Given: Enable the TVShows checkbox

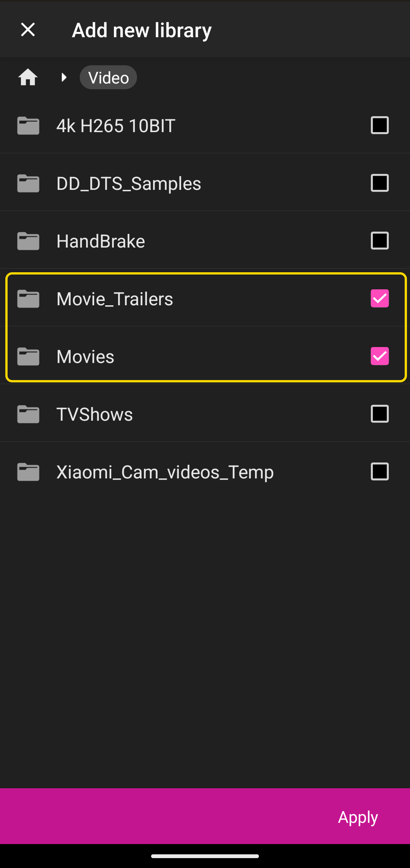Looking at the screenshot, I should click(380, 414).
